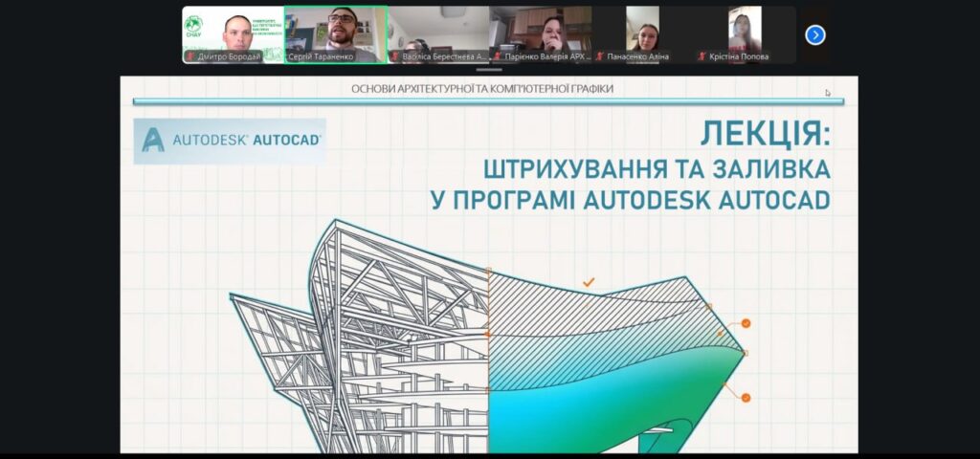Click the Сергій Тараненко name label
The height and width of the screenshot is (459, 980).
[321, 56]
